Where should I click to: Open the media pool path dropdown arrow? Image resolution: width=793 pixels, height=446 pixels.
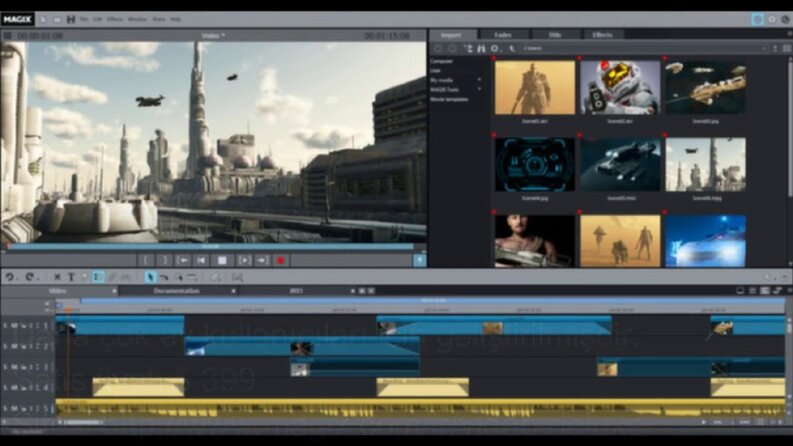click(x=764, y=49)
